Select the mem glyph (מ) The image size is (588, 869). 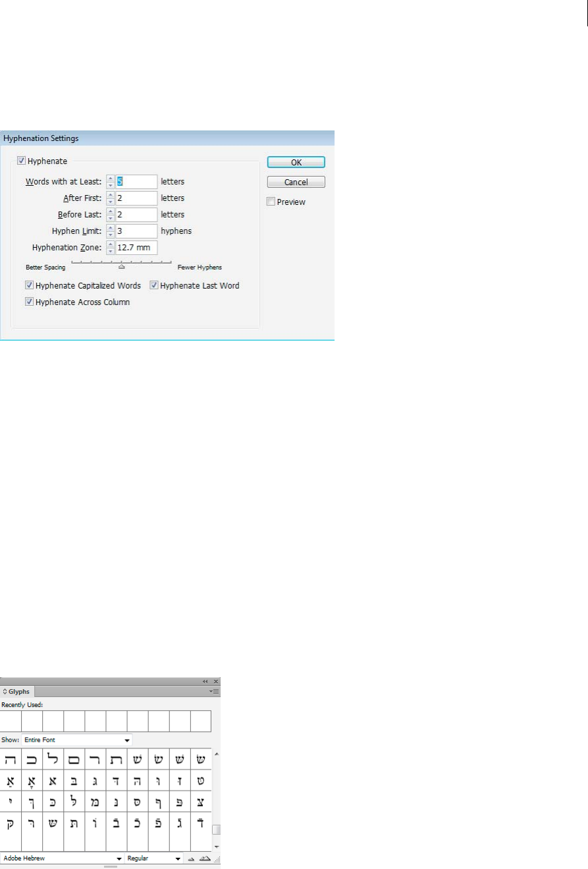95,802
